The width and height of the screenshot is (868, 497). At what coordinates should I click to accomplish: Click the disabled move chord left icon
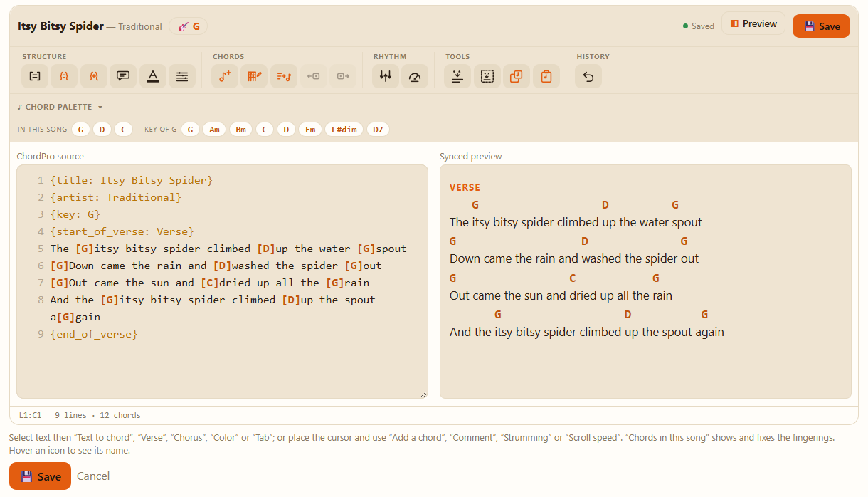point(313,76)
